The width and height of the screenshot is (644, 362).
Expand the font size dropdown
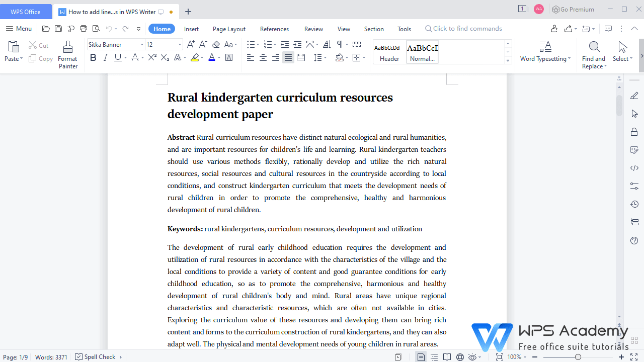click(x=180, y=45)
